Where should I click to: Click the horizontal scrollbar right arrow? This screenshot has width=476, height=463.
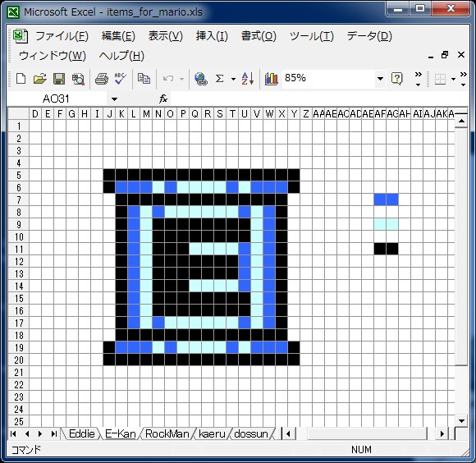tap(442, 433)
